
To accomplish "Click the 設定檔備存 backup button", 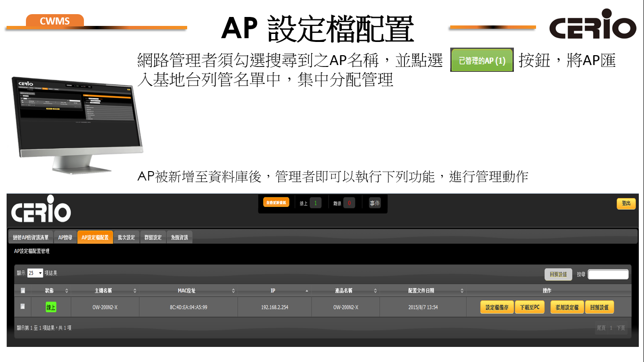I will [497, 307].
